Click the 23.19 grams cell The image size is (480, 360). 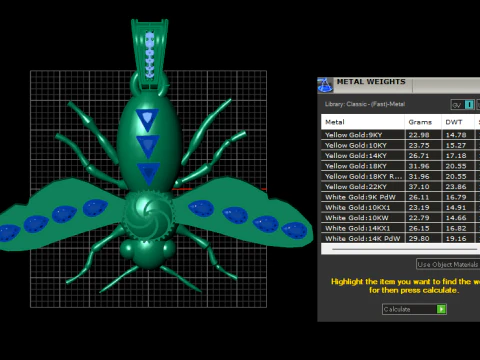(423, 207)
